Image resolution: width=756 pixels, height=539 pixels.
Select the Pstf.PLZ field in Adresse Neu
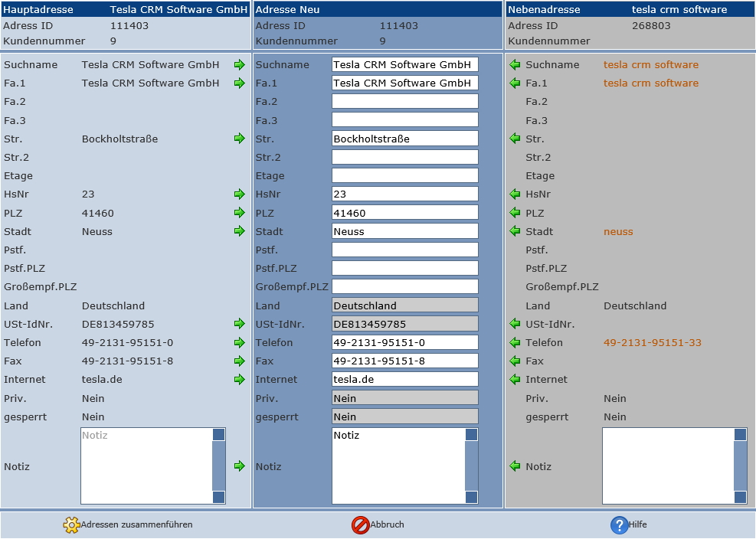(404, 269)
